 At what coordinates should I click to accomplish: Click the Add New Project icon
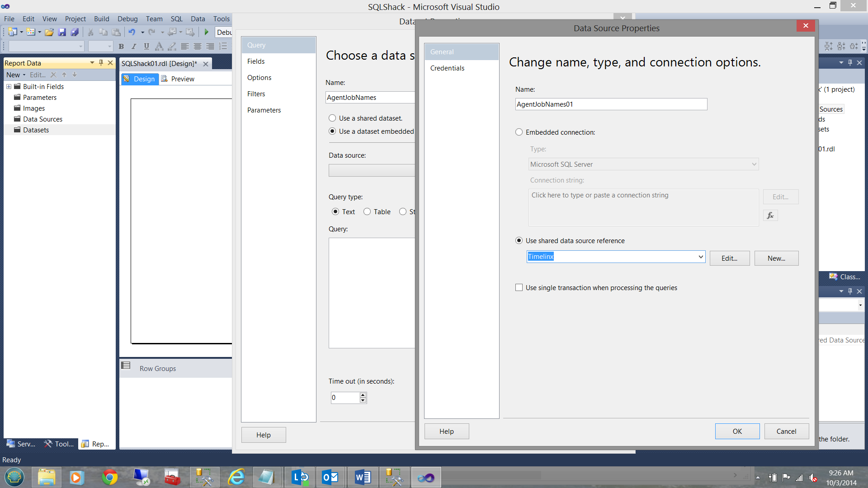click(13, 32)
